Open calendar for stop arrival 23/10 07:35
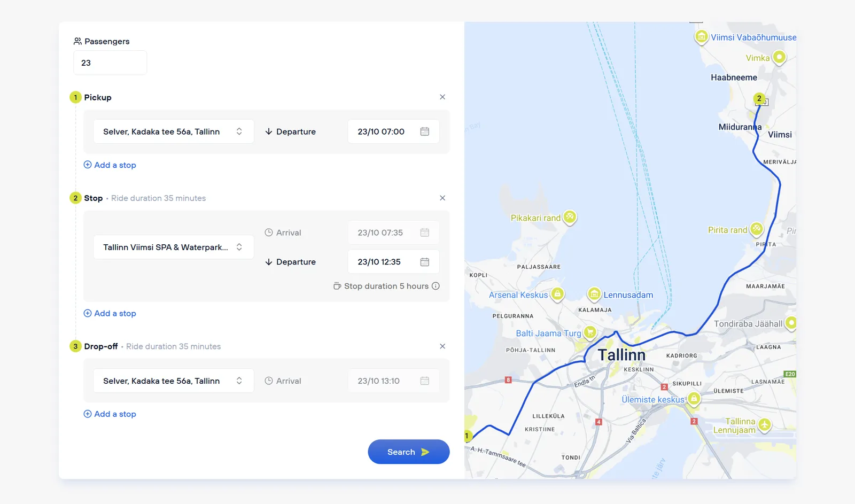Image resolution: width=855 pixels, height=504 pixels. [425, 232]
